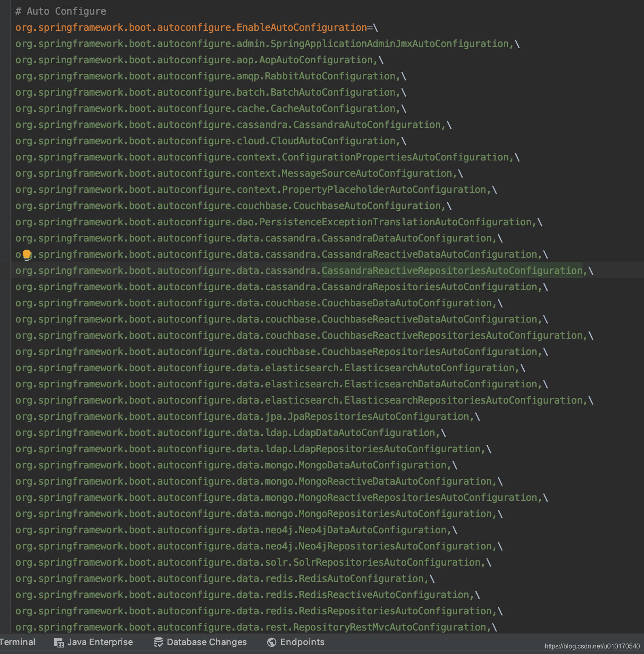The image size is (644, 654).
Task: Click the PropertyPlaceholderAutoConfiguration line
Action: point(256,190)
